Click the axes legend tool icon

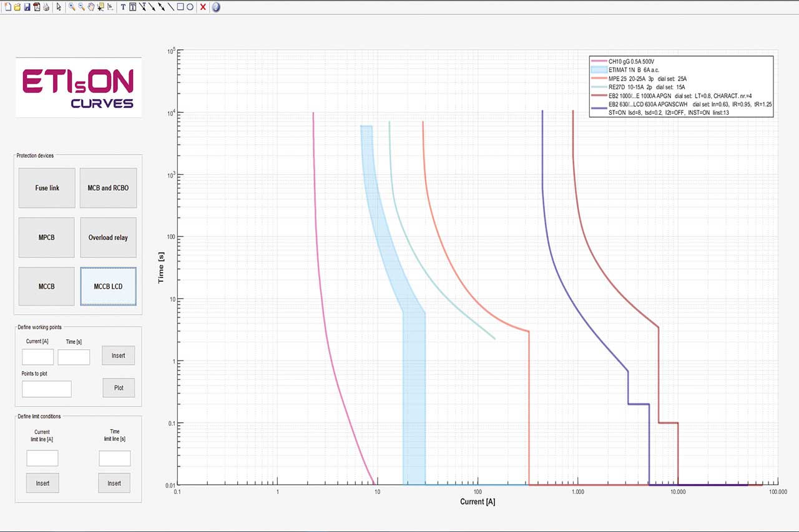pyautogui.click(x=110, y=7)
